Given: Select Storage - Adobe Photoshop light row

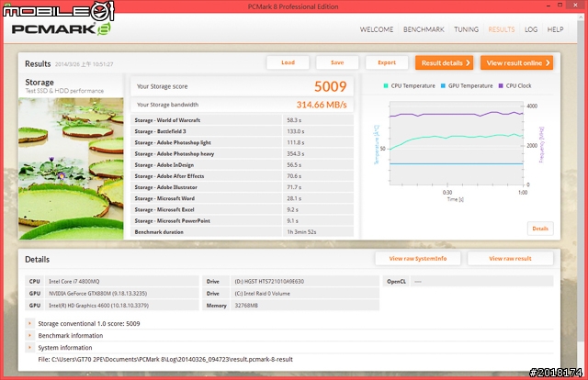Looking at the screenshot, I should (242, 143).
